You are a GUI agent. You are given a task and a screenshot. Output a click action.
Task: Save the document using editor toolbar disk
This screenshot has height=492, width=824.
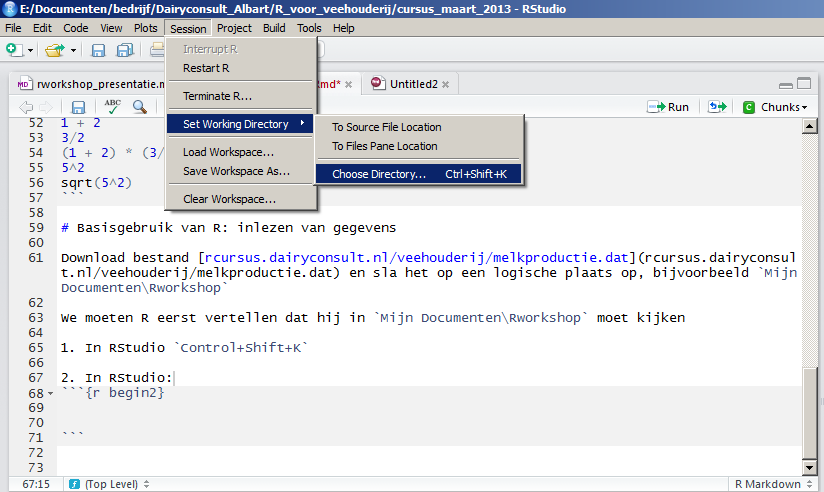coord(78,107)
